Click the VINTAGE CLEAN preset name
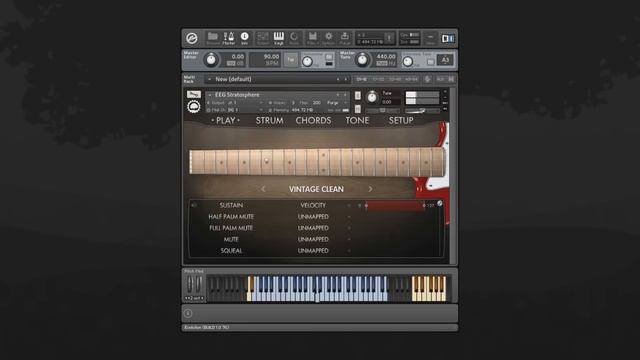 (x=316, y=189)
